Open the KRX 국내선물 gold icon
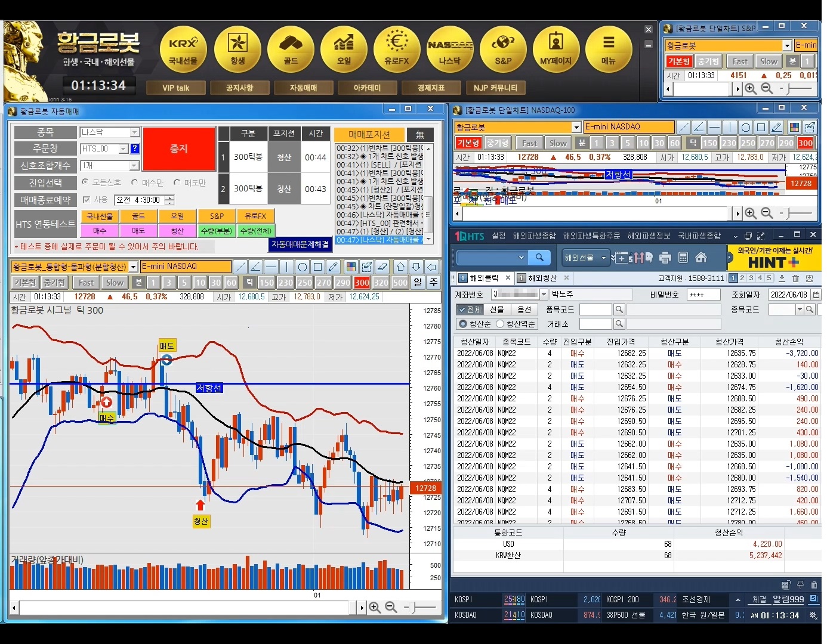 [184, 49]
